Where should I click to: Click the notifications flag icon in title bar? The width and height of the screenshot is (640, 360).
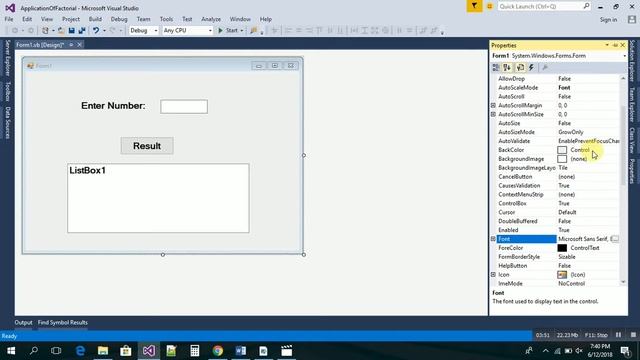474,6
